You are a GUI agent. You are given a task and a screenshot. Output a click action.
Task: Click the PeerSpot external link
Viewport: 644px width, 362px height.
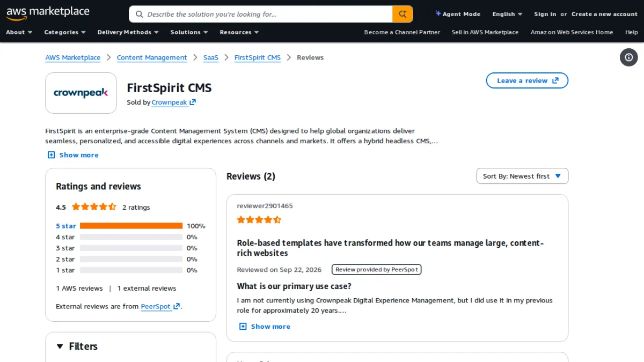[x=160, y=306]
